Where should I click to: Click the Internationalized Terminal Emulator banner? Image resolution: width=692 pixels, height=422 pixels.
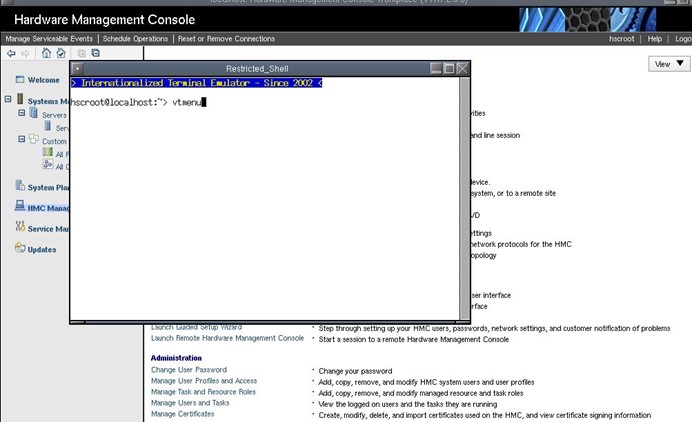(x=196, y=83)
